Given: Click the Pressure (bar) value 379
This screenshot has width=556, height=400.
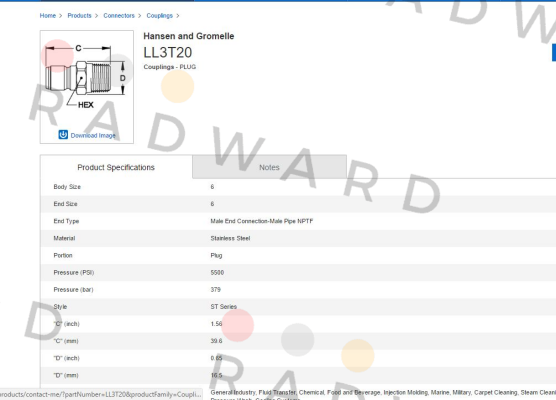Looking at the screenshot, I should point(215,290).
